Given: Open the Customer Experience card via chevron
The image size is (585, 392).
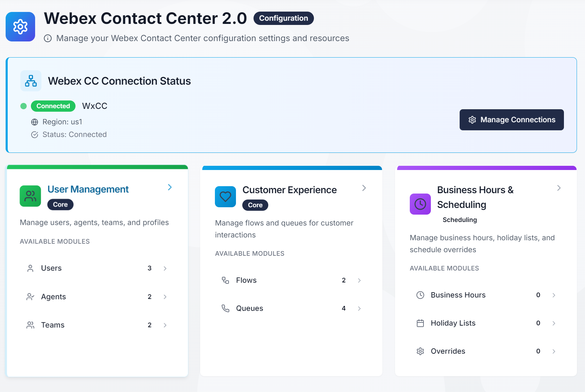Looking at the screenshot, I should click(364, 188).
